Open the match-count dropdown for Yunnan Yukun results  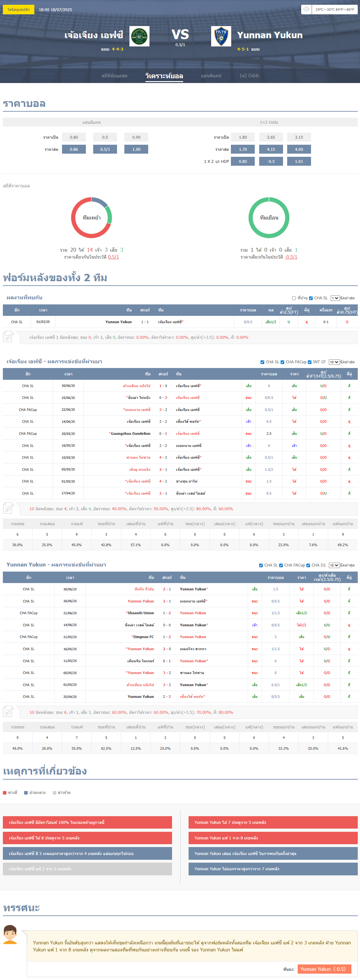pos(334,565)
